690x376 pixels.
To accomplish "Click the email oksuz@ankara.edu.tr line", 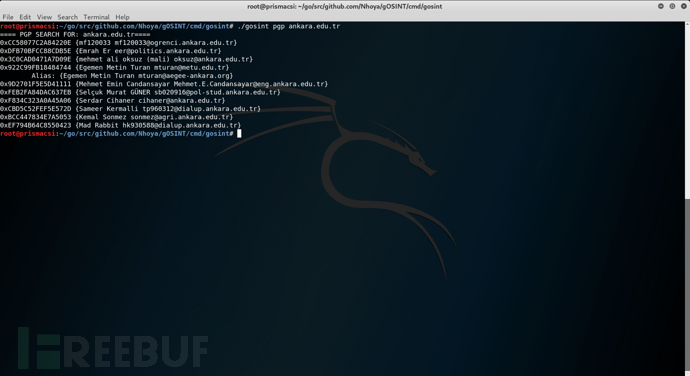I will click(x=126, y=59).
